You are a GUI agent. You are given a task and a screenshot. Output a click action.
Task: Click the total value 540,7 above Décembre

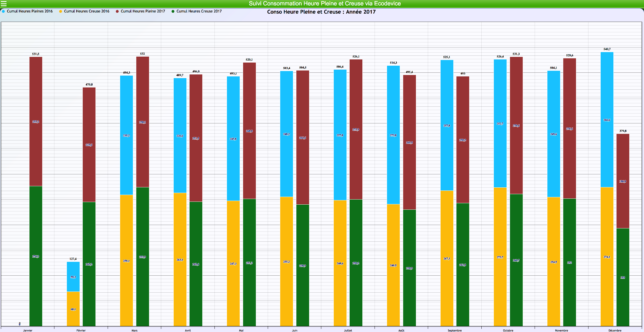607,49
